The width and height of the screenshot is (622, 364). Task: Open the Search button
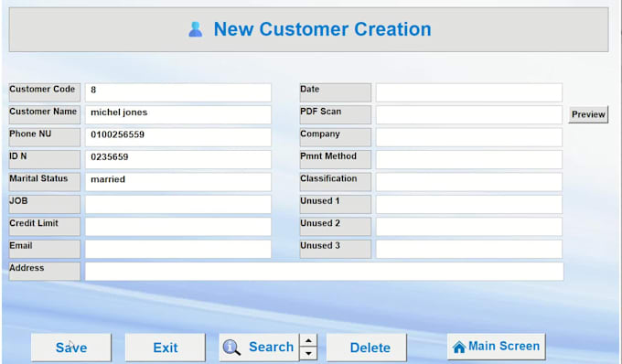click(x=259, y=348)
